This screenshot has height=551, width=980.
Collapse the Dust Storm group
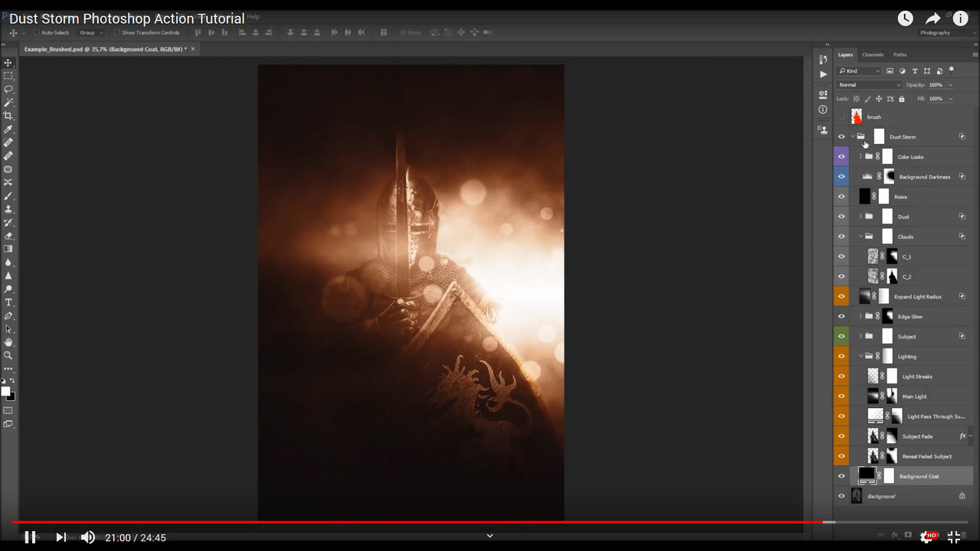(x=852, y=137)
